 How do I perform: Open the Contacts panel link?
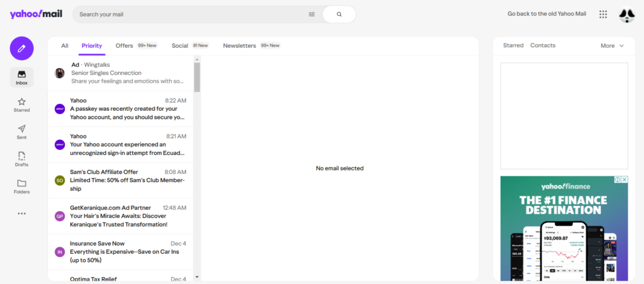pos(543,45)
